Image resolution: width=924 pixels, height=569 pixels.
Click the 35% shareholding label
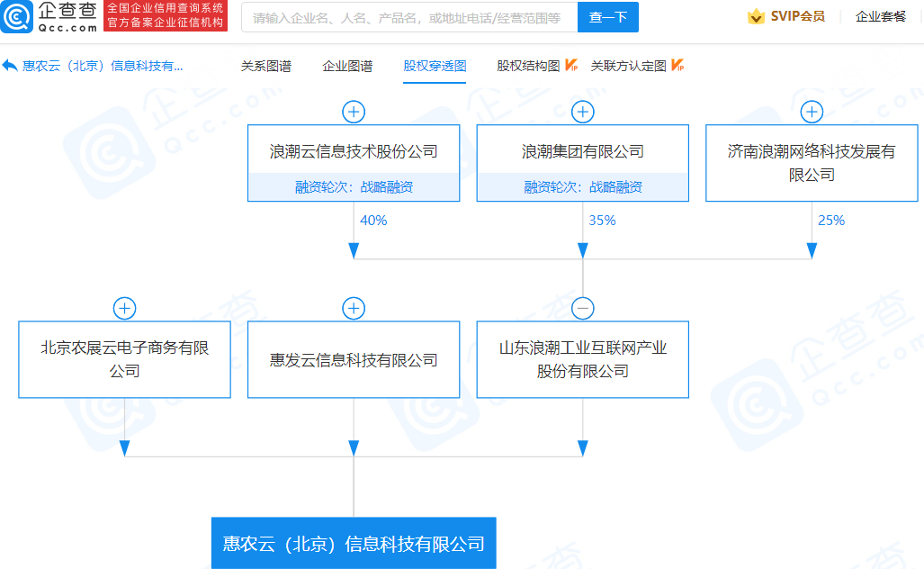602,221
